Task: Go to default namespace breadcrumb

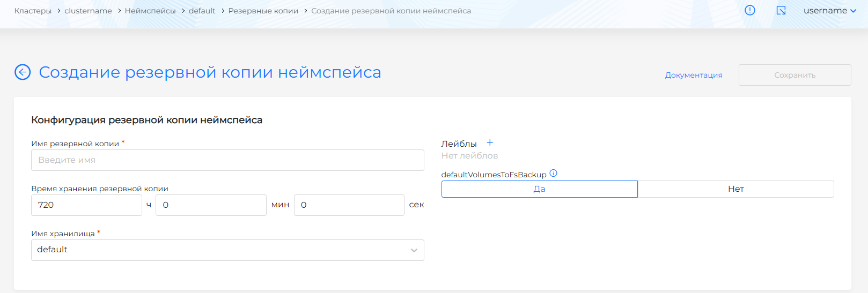Action: (x=202, y=11)
